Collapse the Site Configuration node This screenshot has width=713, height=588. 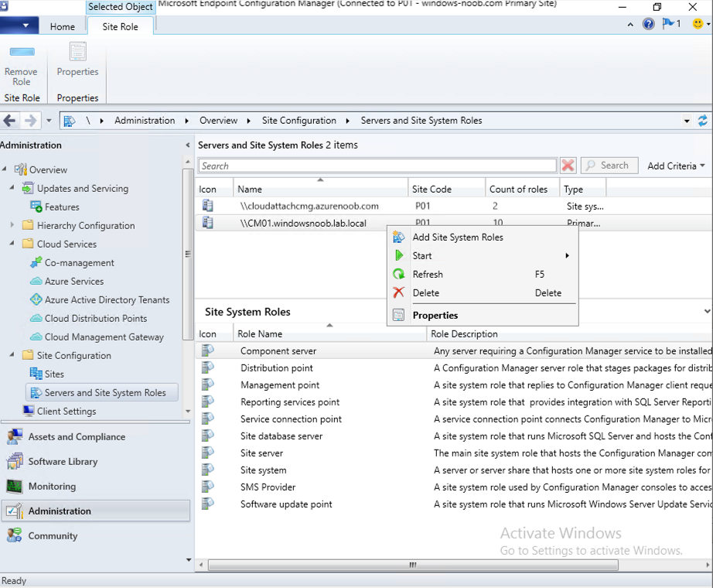[12, 354]
